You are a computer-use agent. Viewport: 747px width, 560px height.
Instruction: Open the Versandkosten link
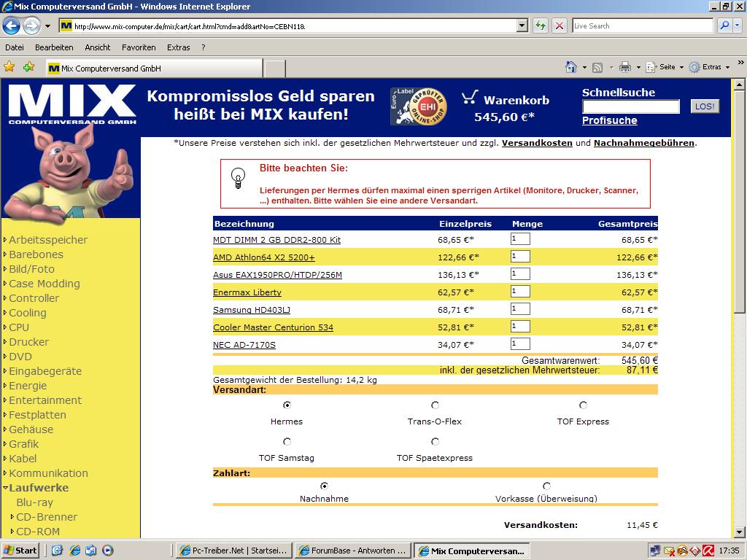point(537,143)
